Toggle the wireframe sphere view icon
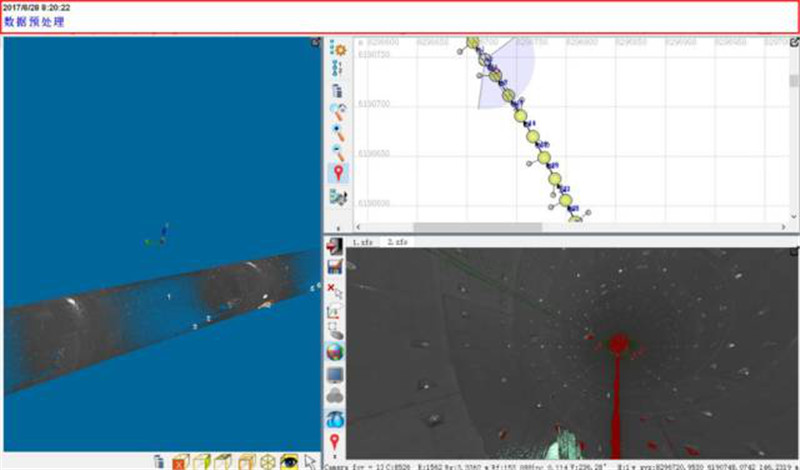 267,461
